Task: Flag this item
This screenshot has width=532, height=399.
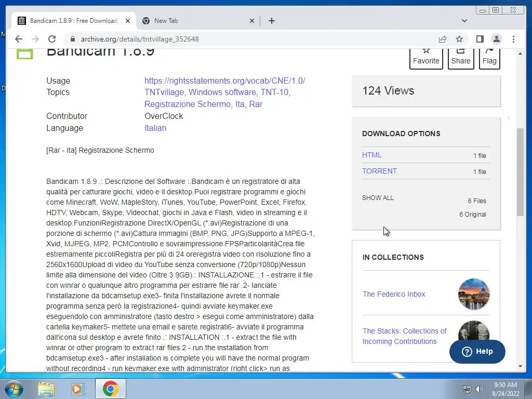Action: click(489, 58)
